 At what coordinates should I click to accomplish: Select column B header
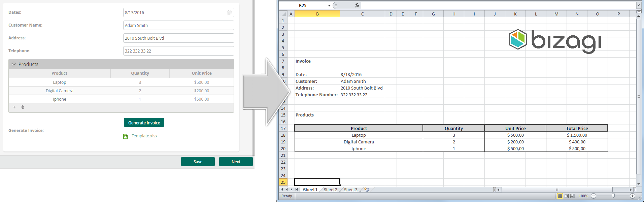pos(317,14)
